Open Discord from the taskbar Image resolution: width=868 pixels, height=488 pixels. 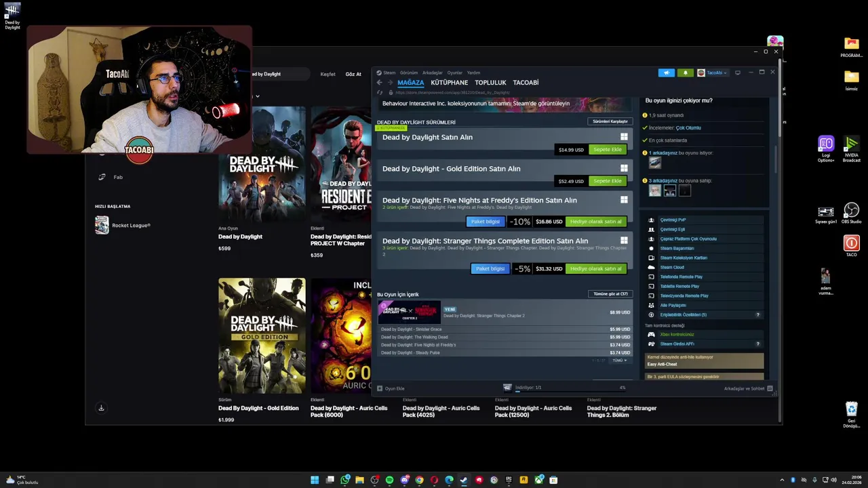click(404, 480)
